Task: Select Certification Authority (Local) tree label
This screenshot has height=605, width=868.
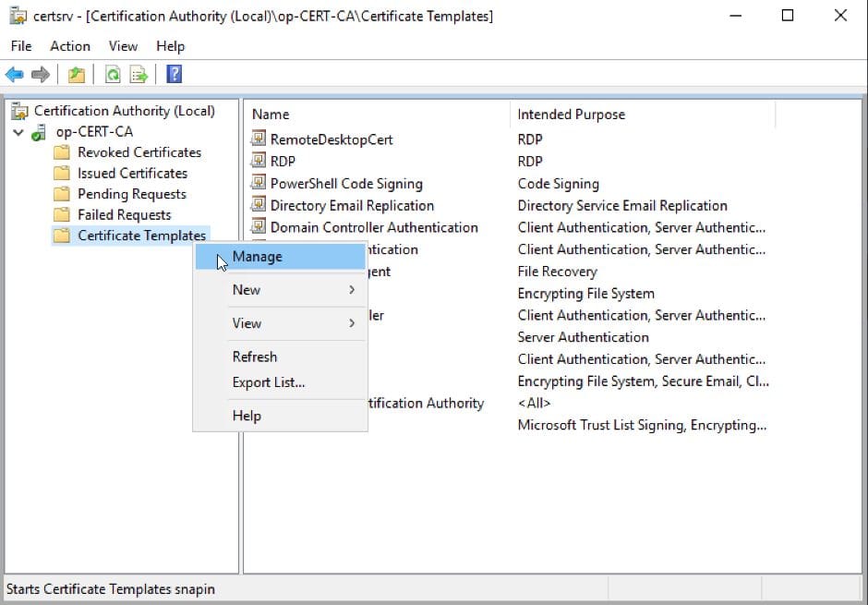Action: (125, 111)
